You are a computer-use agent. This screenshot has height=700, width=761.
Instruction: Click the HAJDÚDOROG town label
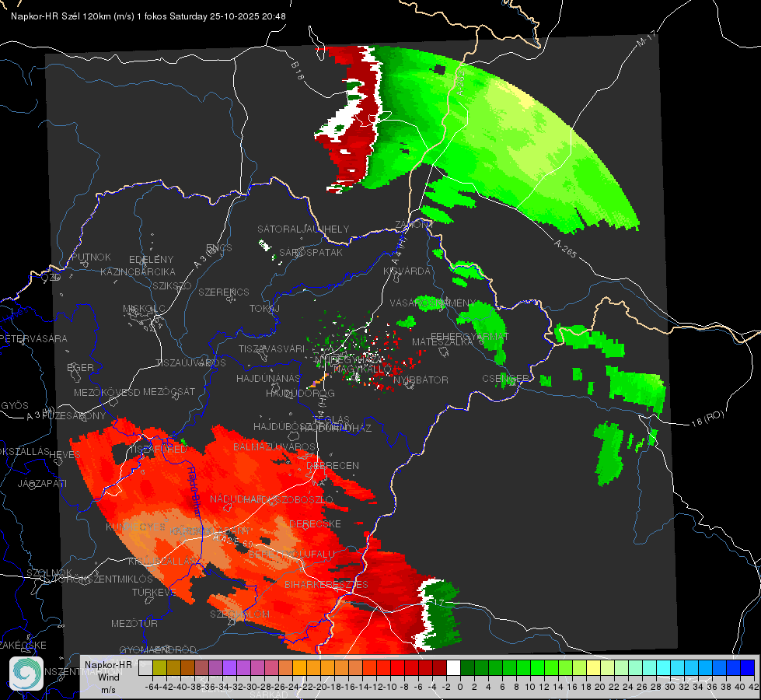point(300,393)
